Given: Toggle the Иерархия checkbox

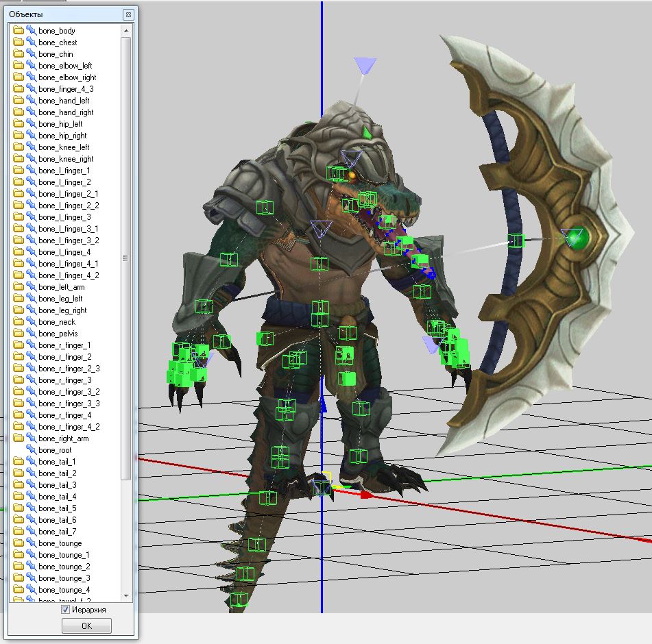Looking at the screenshot, I should 65,609.
